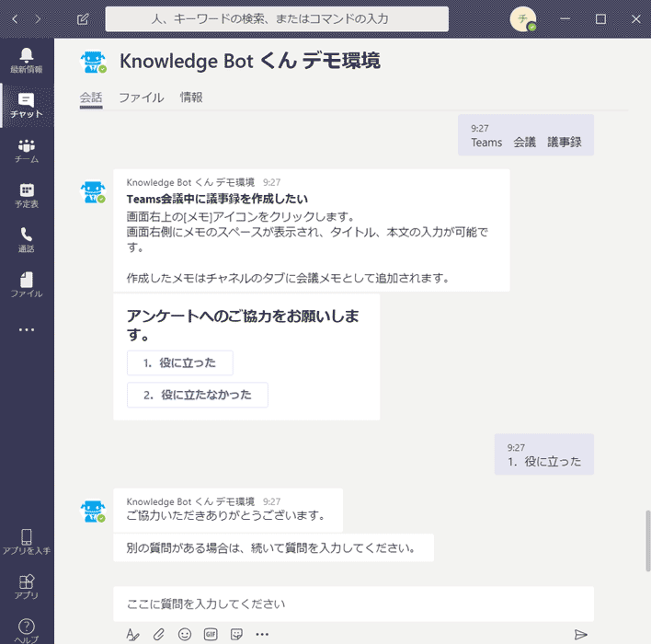Go back with the left arrow
Image resolution: width=651 pixels, height=644 pixels.
click(15, 18)
